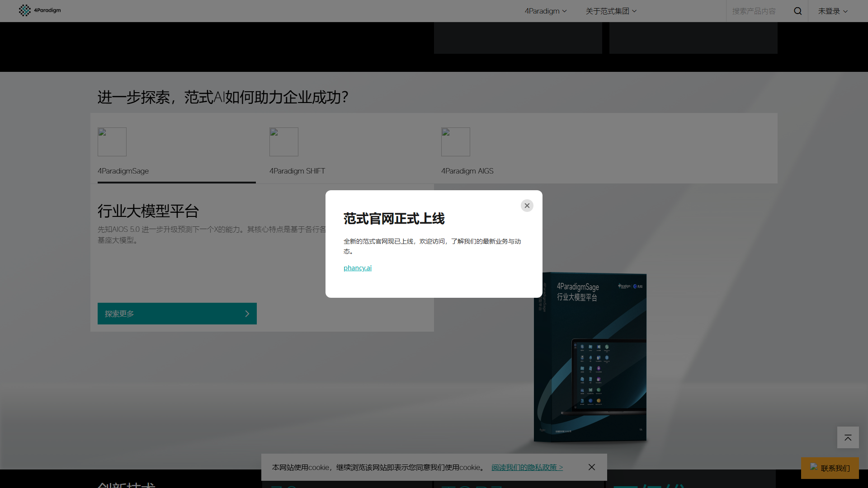Click the magnifier search icon

pyautogui.click(x=798, y=11)
